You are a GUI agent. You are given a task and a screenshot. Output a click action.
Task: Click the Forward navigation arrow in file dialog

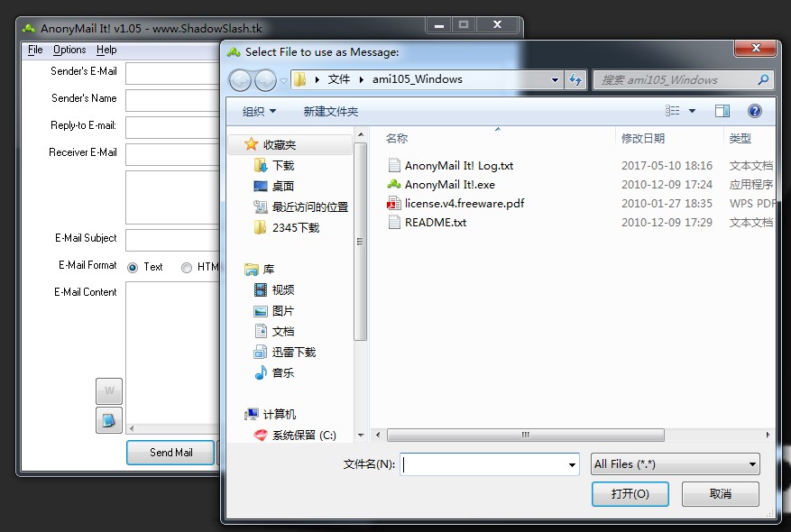tap(265, 80)
